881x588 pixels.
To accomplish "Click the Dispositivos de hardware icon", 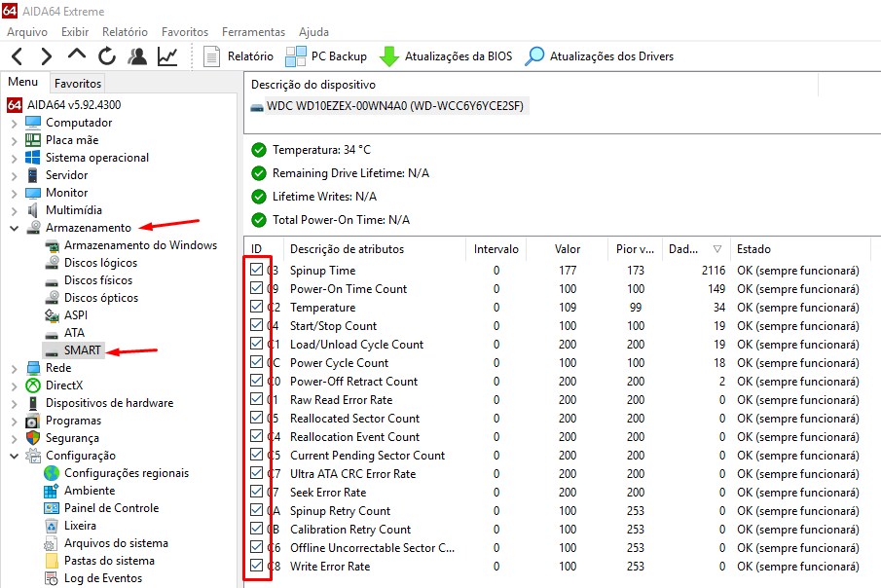I will [x=33, y=403].
